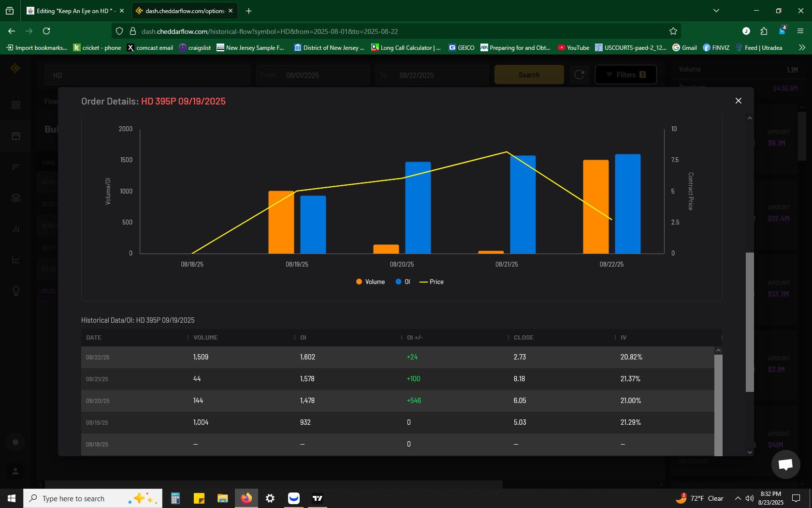Image resolution: width=812 pixels, height=508 pixels.
Task: Open the dashboard grid sidebar icon
Action: (16, 105)
